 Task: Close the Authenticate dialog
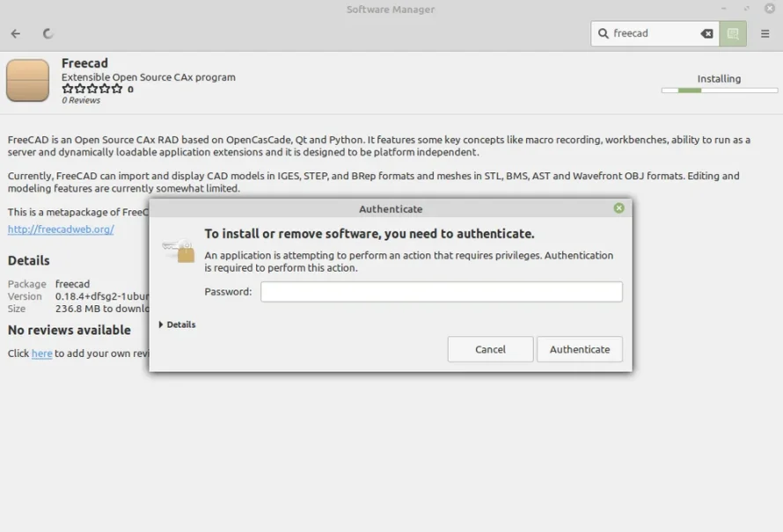(618, 208)
